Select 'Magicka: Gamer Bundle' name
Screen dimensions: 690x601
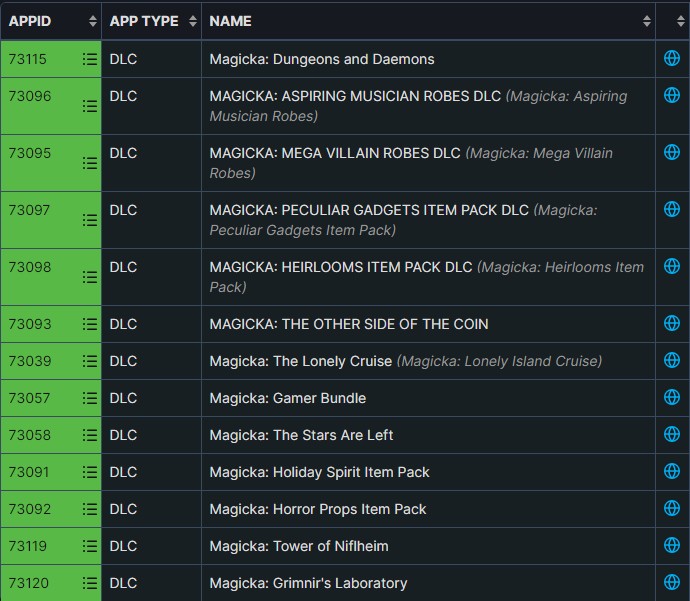point(288,398)
